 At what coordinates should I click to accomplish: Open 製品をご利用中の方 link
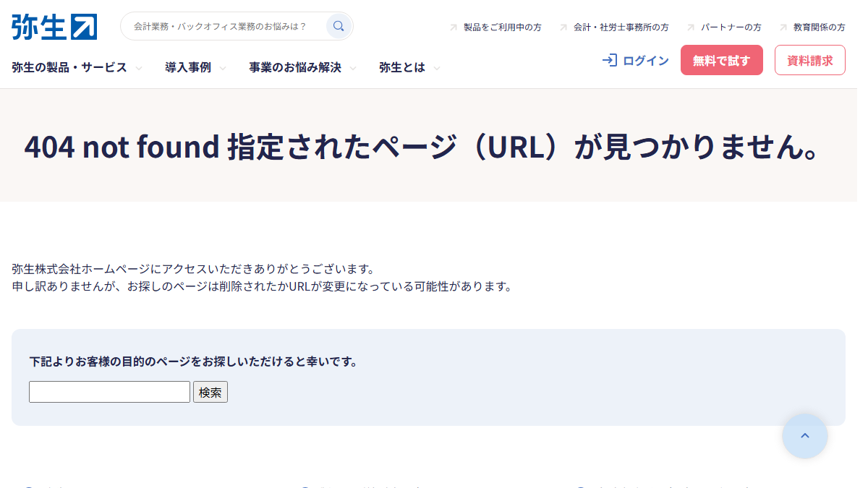[x=503, y=27]
